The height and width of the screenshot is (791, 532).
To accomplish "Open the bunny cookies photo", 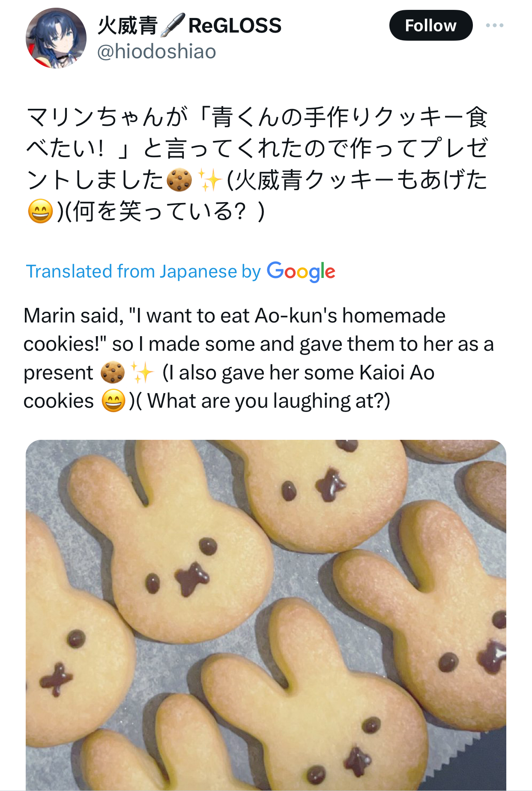I will click(266, 615).
